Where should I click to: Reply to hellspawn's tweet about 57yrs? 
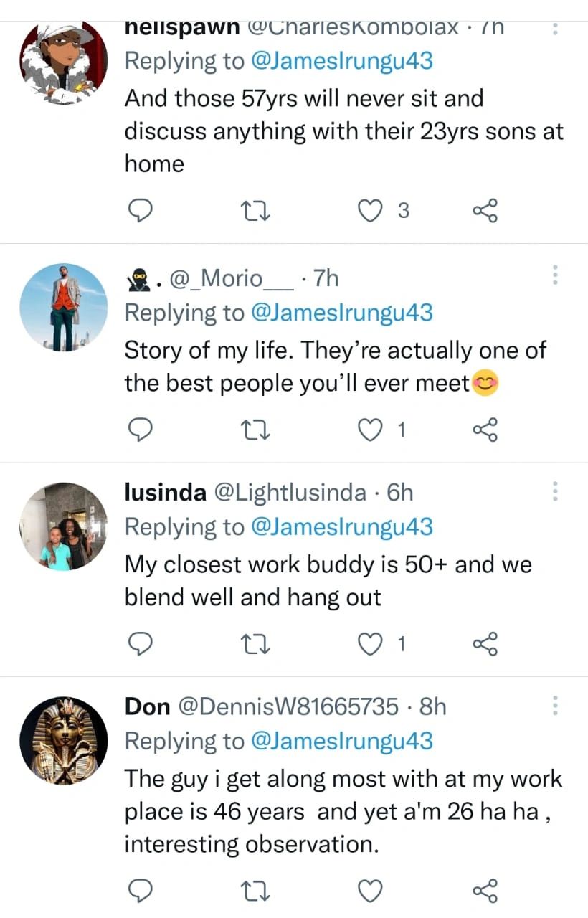tap(141, 211)
